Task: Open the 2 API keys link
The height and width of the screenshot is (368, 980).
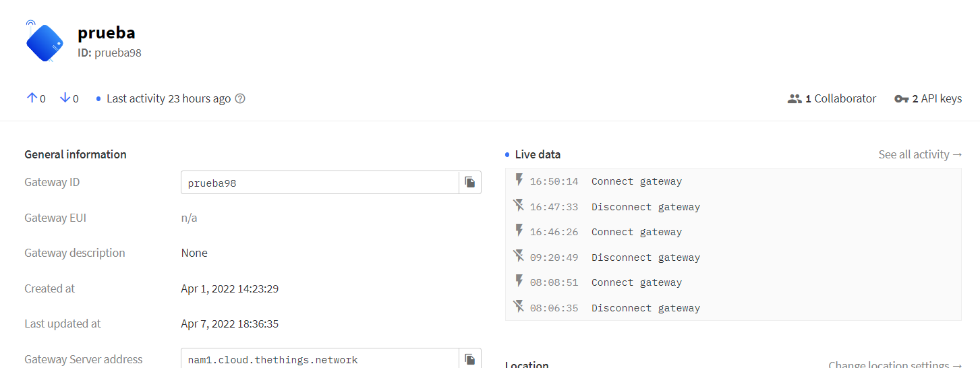Action: point(928,98)
